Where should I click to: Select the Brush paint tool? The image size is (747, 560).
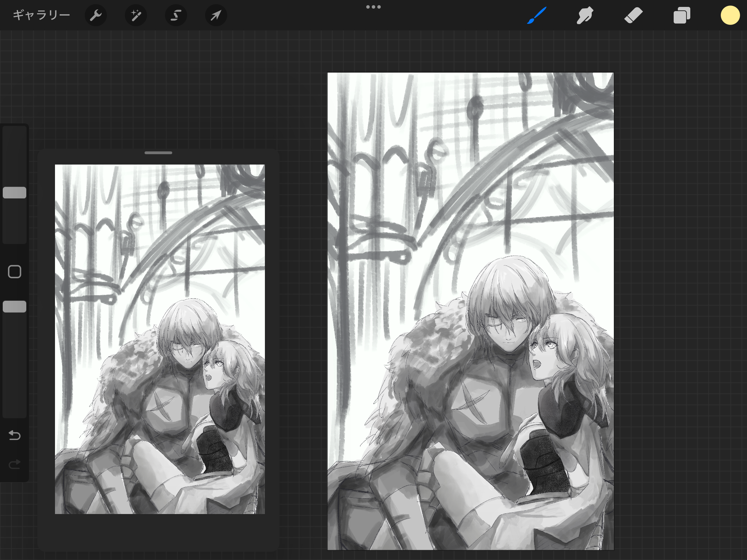tap(537, 15)
